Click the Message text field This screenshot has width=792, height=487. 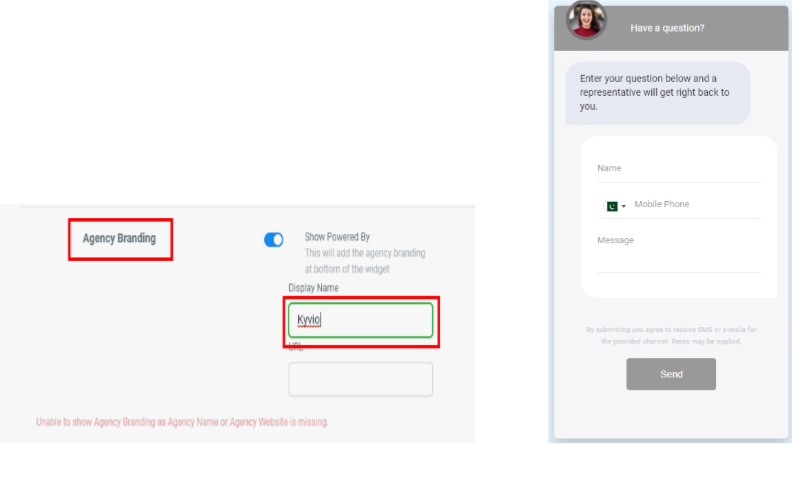(x=678, y=255)
